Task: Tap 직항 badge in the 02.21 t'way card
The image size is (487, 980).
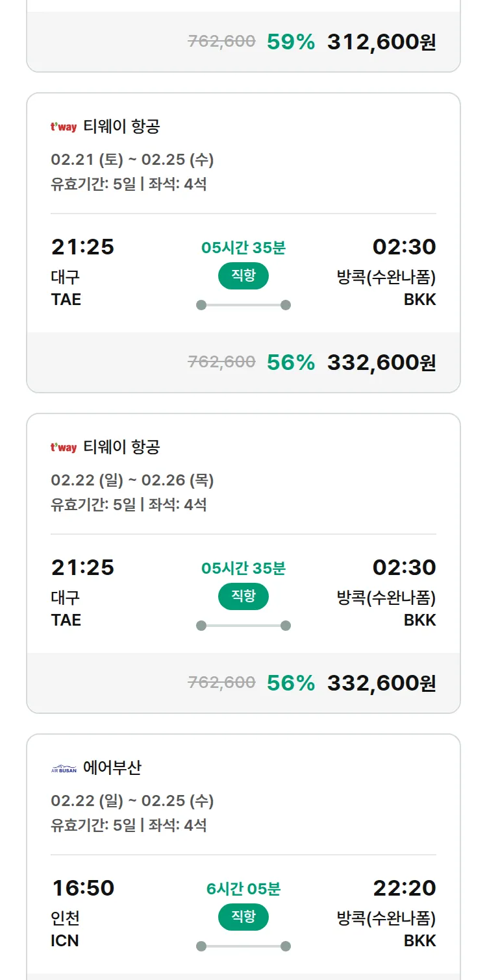Action: pyautogui.click(x=243, y=276)
